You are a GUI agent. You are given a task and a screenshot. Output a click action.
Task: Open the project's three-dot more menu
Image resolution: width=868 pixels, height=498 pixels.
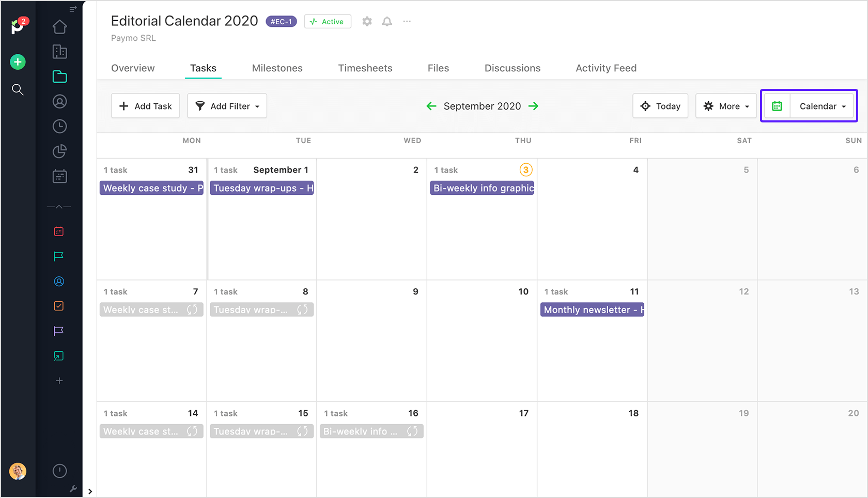coord(407,22)
